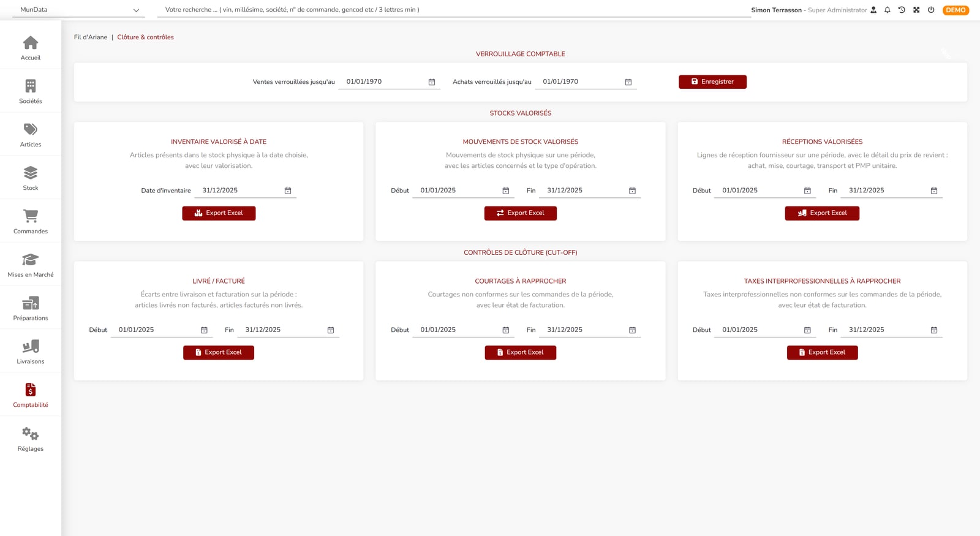Open the Articles tag icon

[x=31, y=129]
